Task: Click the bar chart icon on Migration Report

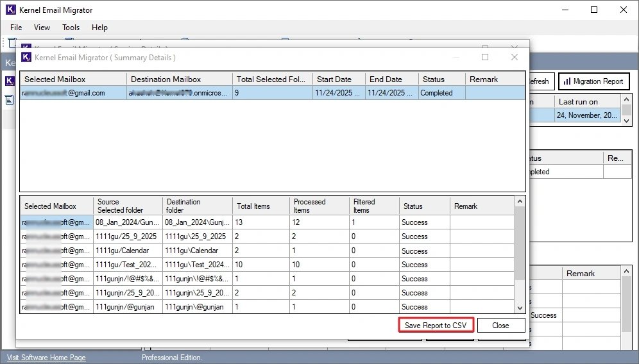Action: pyautogui.click(x=567, y=81)
